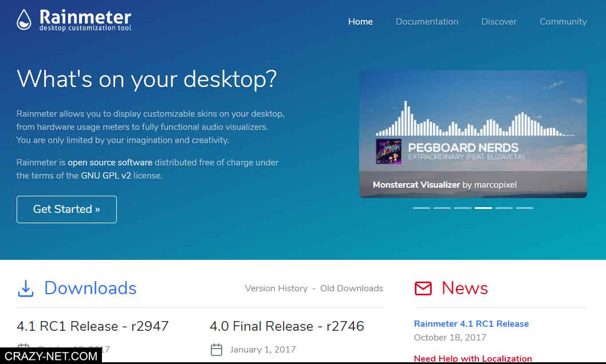Open the Home menu item

pos(360,22)
